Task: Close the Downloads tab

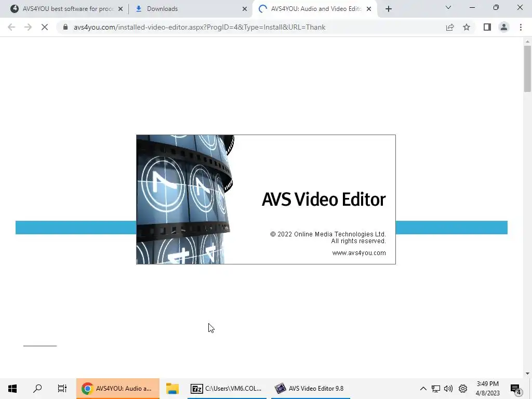Action: tap(245, 9)
